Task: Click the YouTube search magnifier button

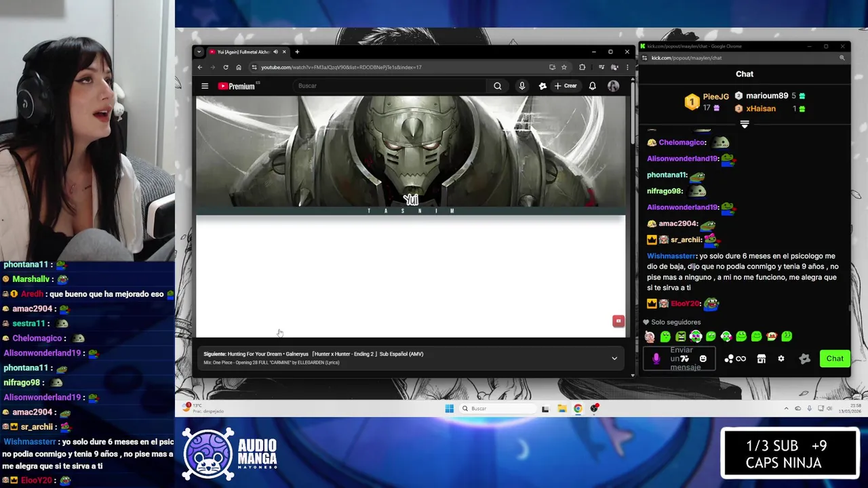Action: [x=498, y=86]
